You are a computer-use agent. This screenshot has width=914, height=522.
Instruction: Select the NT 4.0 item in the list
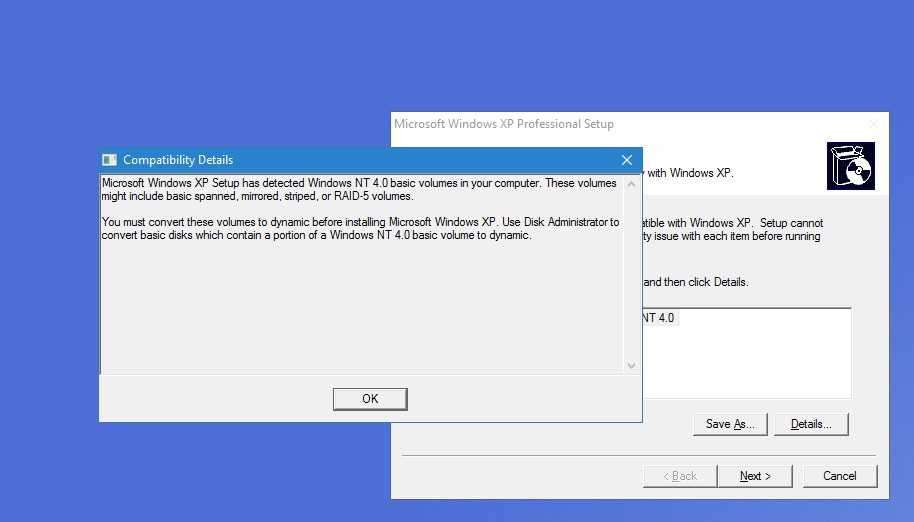[x=660, y=318]
